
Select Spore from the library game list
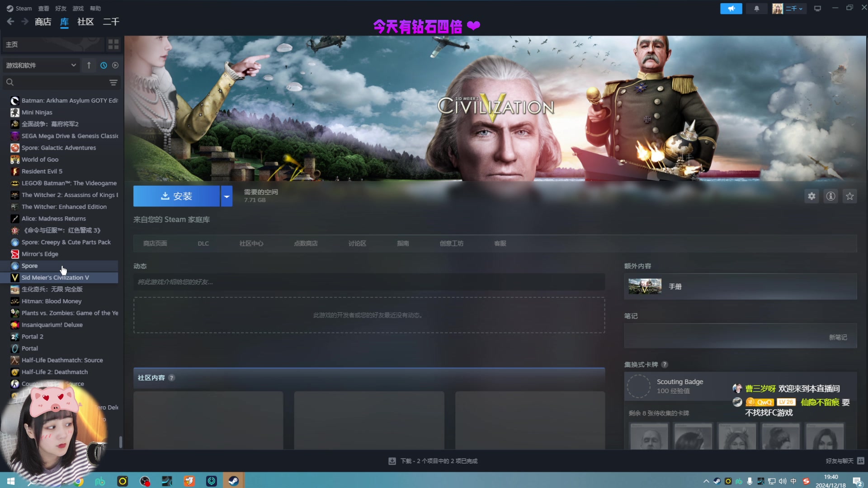[29, 265]
